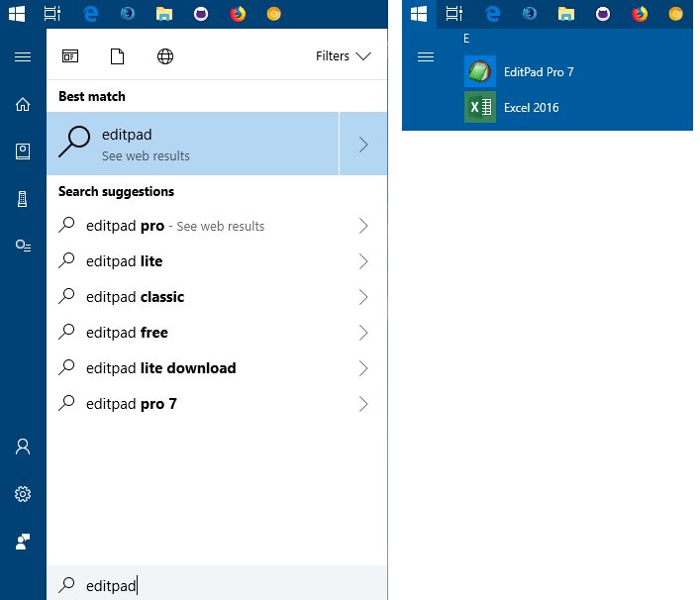Screen dimensions: 700x600
Task: Expand the best match arrow for editpad
Action: [363, 144]
